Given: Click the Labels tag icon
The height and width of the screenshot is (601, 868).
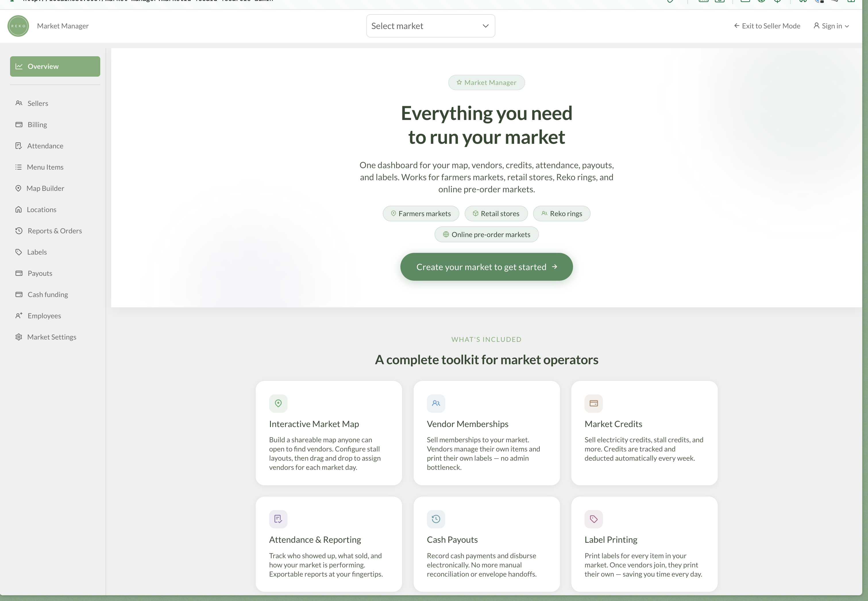Looking at the screenshot, I should click(x=19, y=252).
